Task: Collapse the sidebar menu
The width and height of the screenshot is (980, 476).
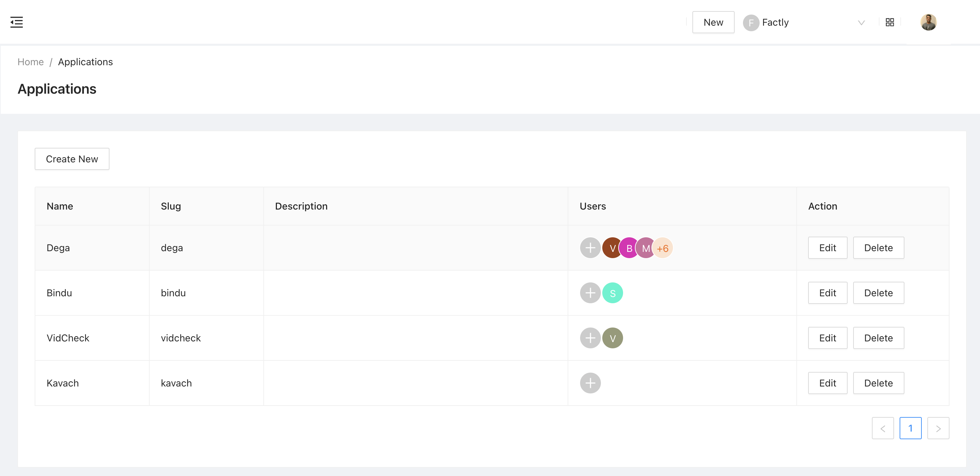Action: pos(17,22)
